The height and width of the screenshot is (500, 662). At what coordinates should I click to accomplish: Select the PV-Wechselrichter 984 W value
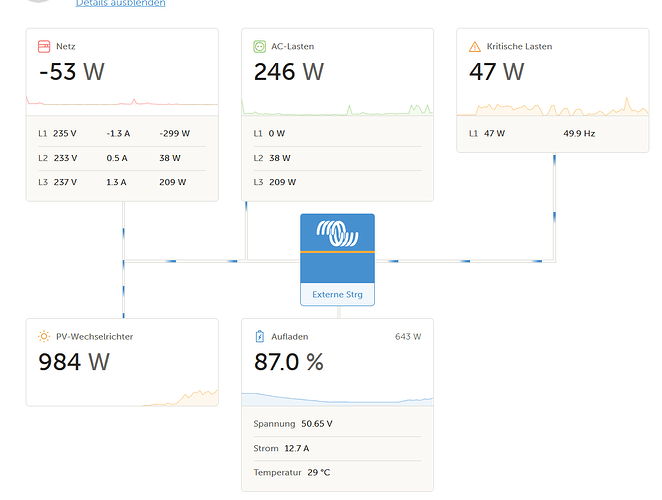click(x=74, y=362)
